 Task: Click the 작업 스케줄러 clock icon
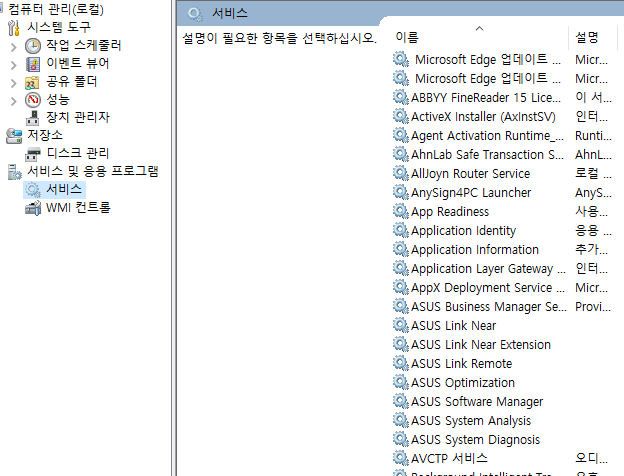[x=33, y=46]
